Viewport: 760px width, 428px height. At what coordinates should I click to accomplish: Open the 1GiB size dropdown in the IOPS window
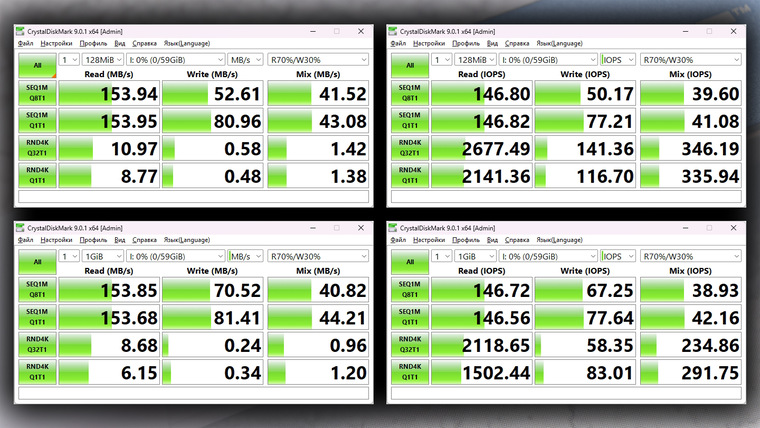(x=475, y=256)
